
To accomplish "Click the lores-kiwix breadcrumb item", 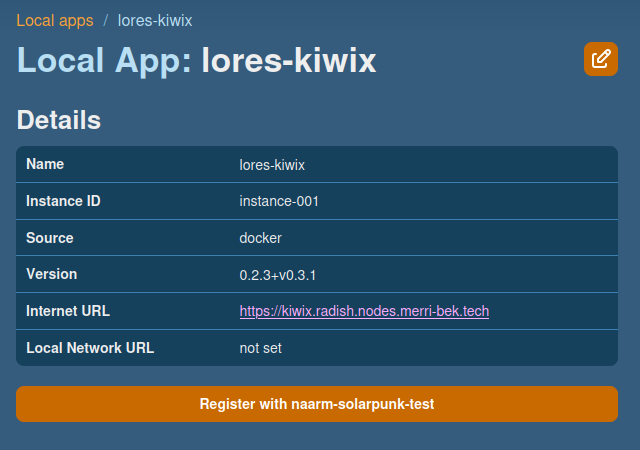I will 155,20.
